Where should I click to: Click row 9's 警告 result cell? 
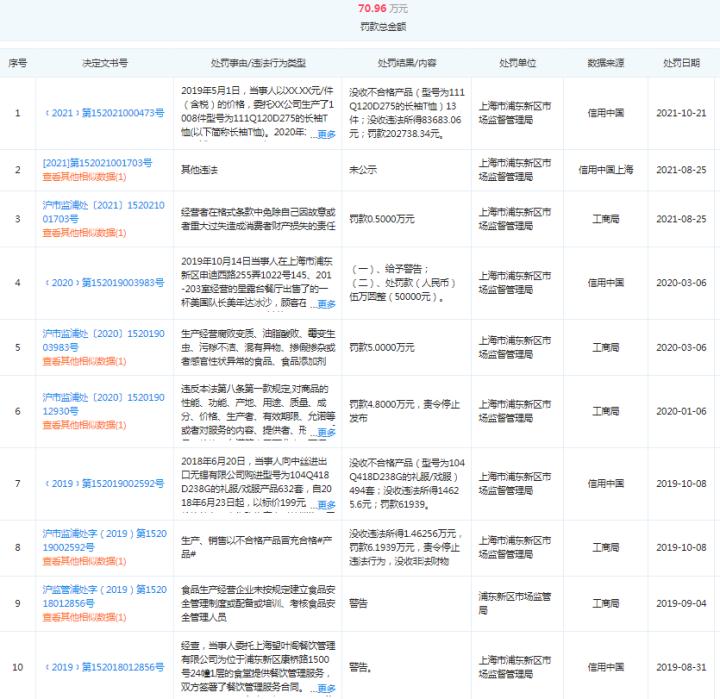click(x=358, y=603)
